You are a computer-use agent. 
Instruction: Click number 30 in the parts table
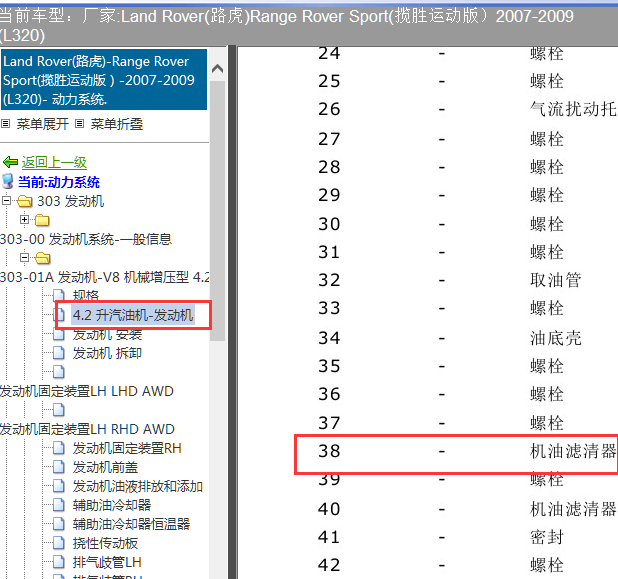tap(329, 224)
